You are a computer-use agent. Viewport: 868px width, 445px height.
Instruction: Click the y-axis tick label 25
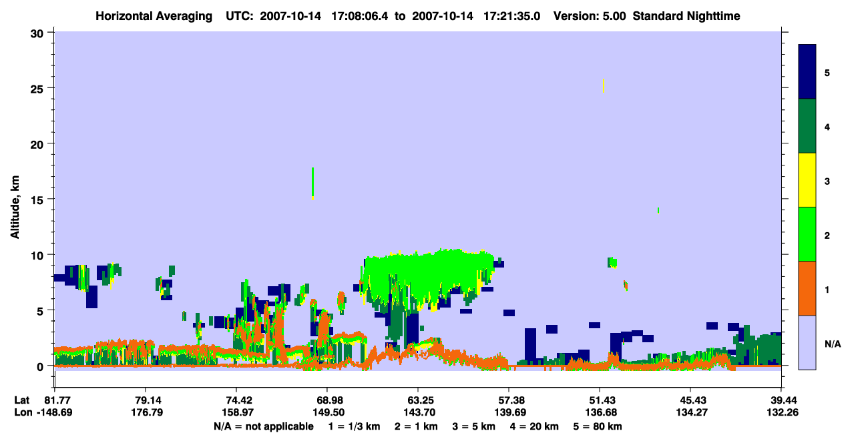click(39, 88)
